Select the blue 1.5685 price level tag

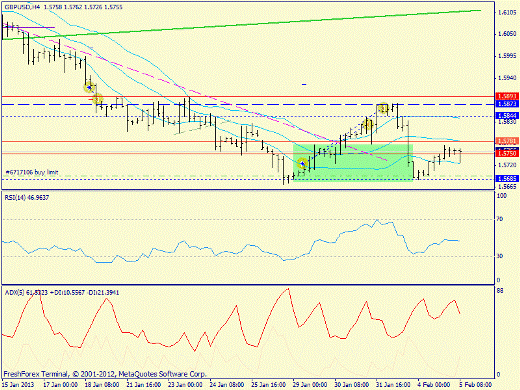(507, 179)
